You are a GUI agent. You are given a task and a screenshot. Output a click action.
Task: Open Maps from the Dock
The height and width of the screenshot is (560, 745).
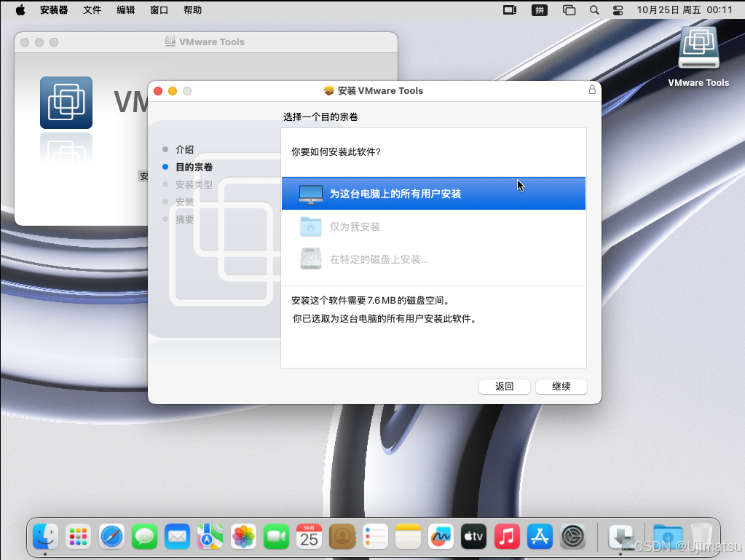click(210, 537)
